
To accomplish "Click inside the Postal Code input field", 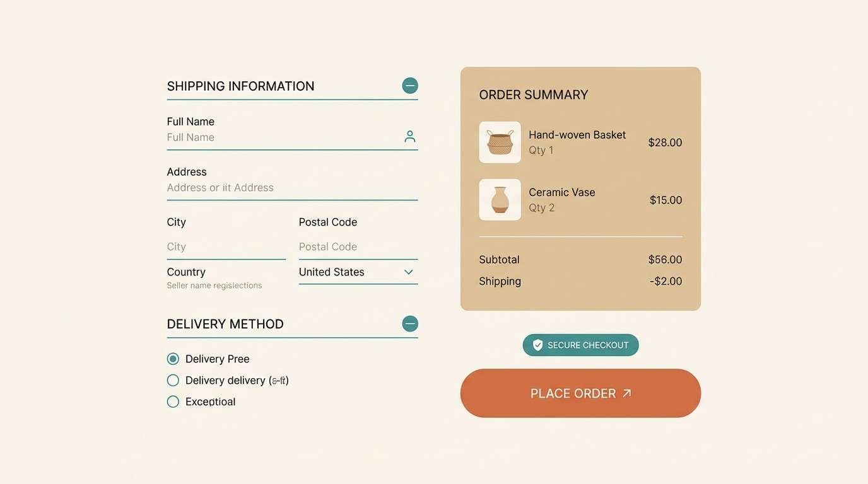I will click(358, 246).
